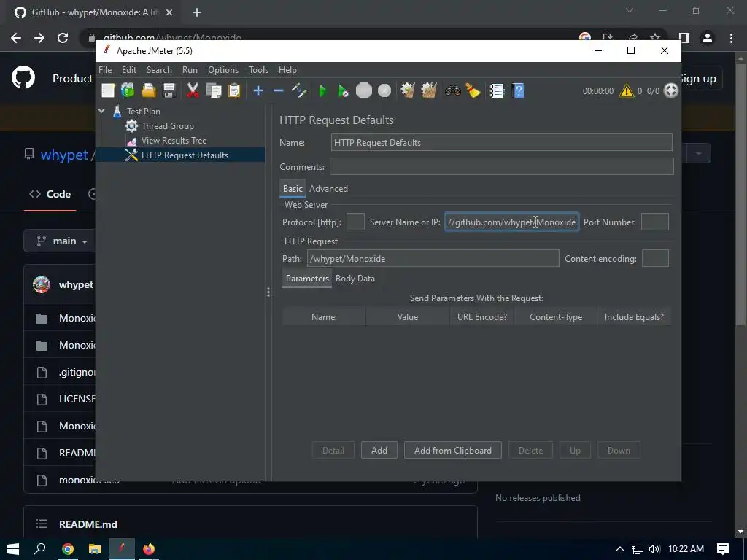Click the Clear results broom icon

[408, 90]
